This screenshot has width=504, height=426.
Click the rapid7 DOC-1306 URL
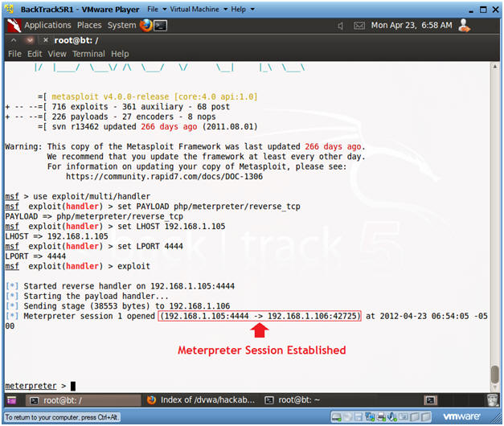(164, 177)
